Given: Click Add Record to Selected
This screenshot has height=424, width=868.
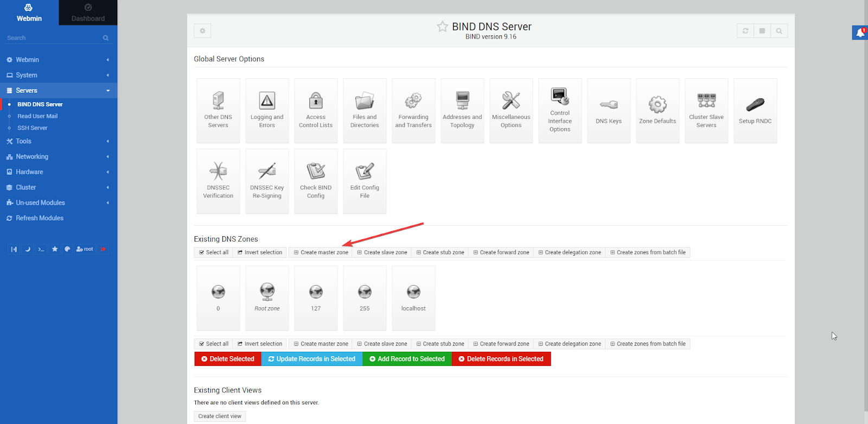Looking at the screenshot, I should 407,359.
